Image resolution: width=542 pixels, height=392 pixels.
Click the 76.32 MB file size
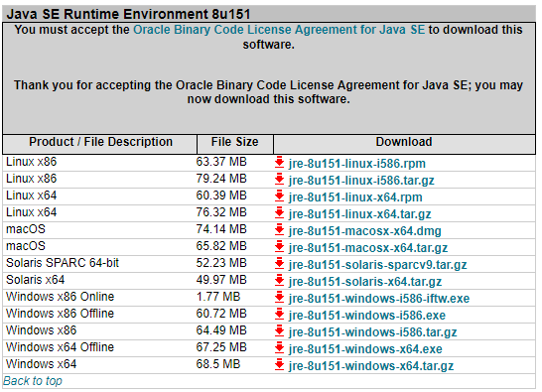(221, 212)
